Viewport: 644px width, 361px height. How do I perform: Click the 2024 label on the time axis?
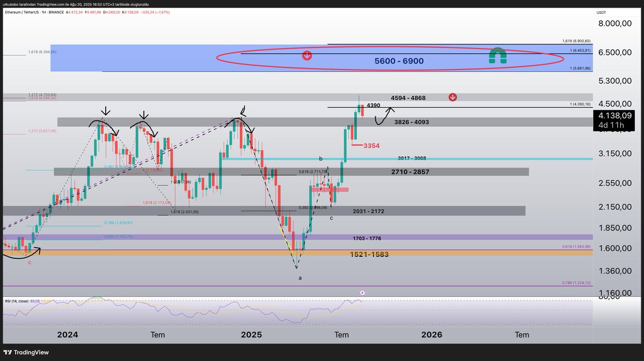(x=68, y=335)
